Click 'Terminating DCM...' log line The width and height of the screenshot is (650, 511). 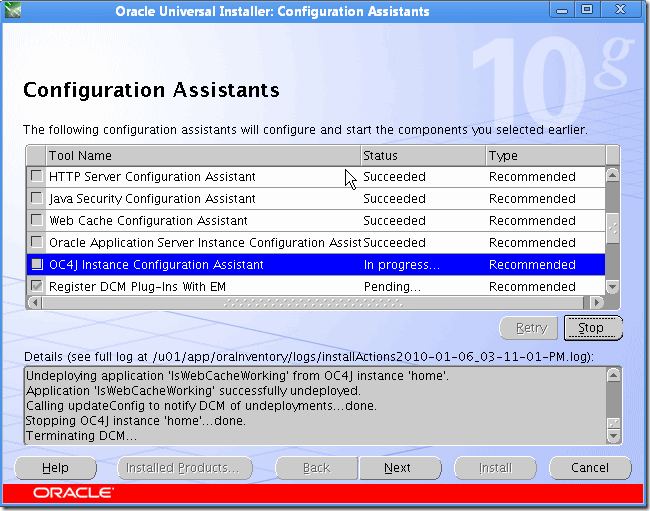(x=81, y=436)
